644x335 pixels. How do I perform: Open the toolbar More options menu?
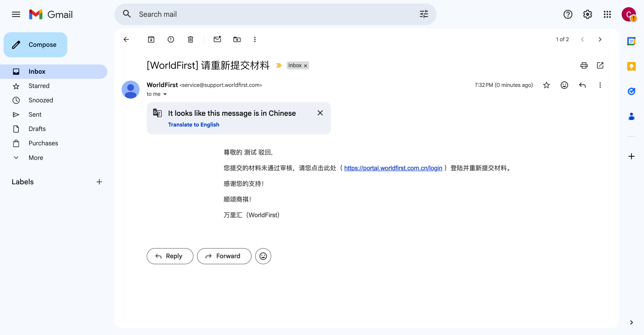pos(255,39)
